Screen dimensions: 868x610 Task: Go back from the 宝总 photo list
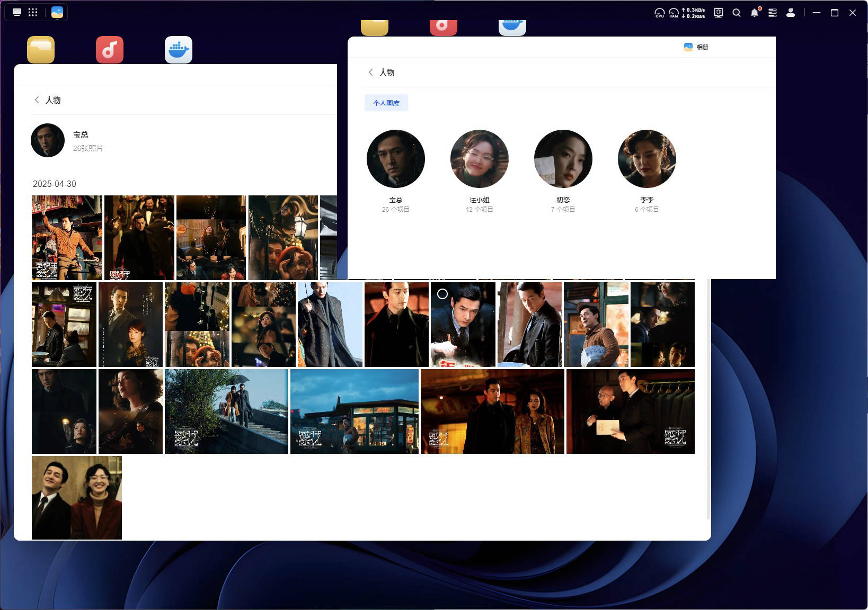click(37, 100)
